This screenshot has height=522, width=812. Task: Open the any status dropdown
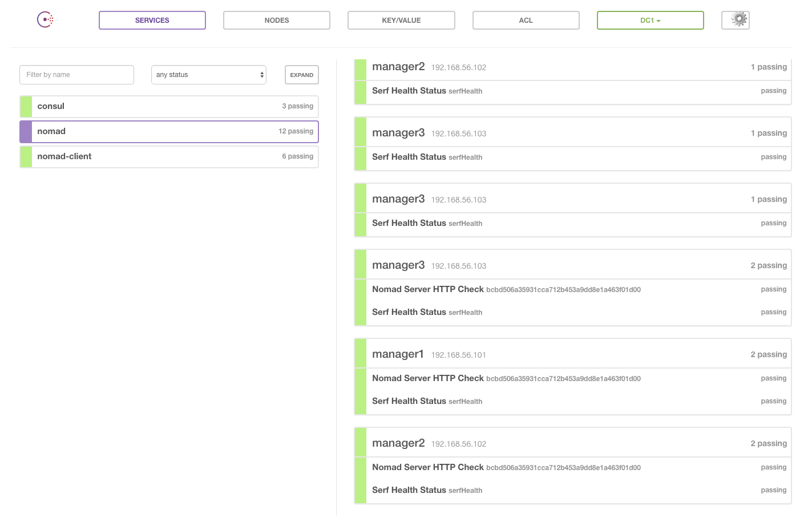[209, 75]
